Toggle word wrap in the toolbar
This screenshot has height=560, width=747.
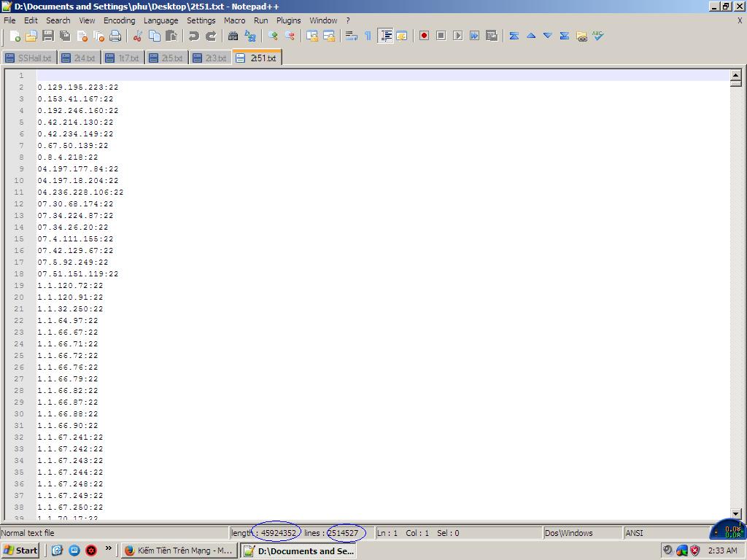click(351, 36)
